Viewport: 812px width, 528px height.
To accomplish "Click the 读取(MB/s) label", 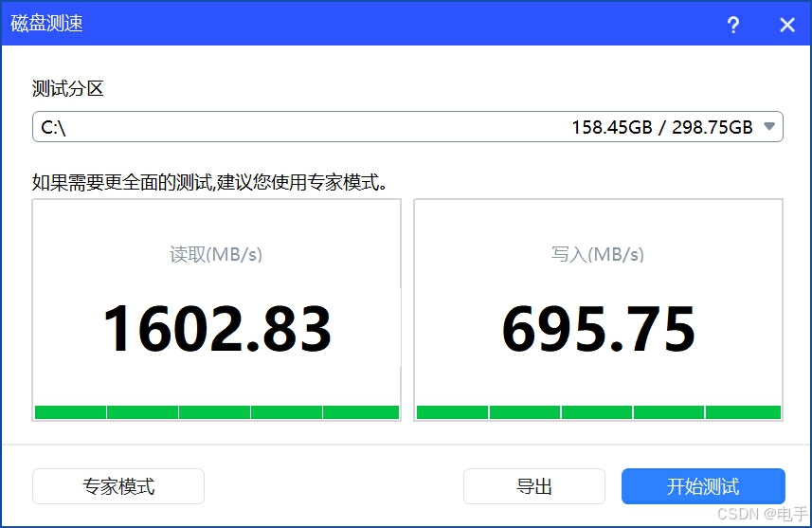I will [x=216, y=254].
